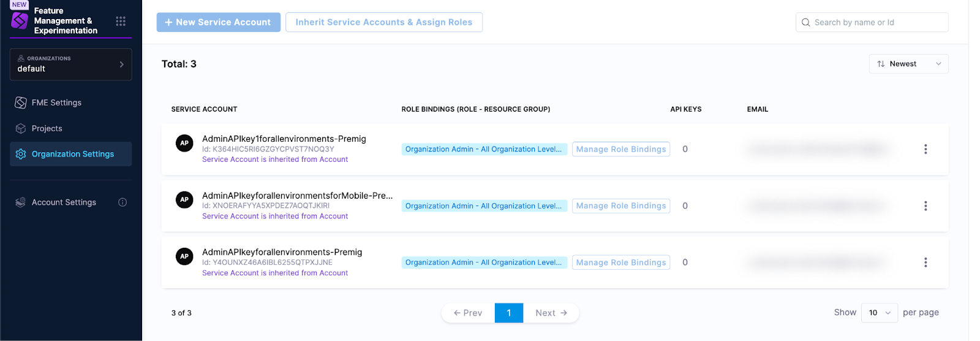The width and height of the screenshot is (980, 341).
Task: Focus the Search by name or Id field
Action: 876,23
